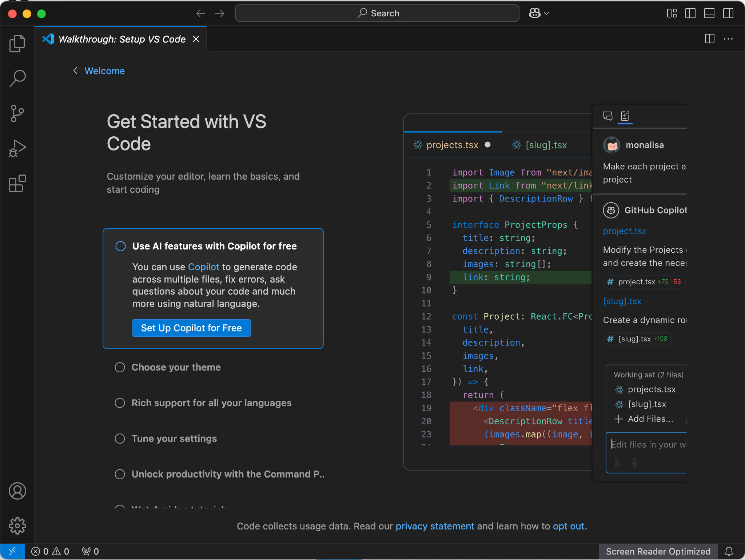Select the Choose your theme radio button
The width and height of the screenshot is (745, 560).
pyautogui.click(x=120, y=367)
